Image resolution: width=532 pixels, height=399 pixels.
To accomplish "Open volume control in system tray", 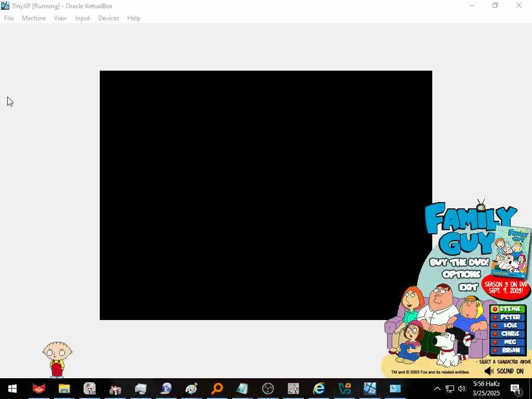I will (462, 389).
